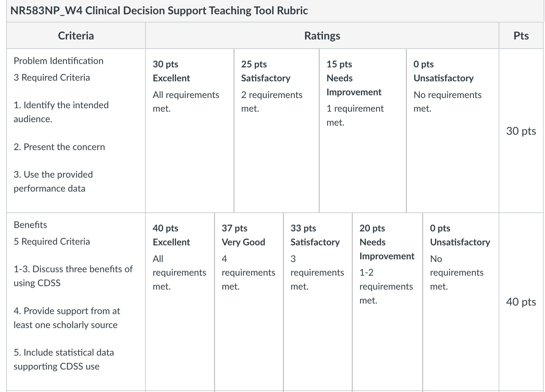545x392 pixels.
Task: Click the rubric title NR583NP_W4
Action: tap(159, 11)
